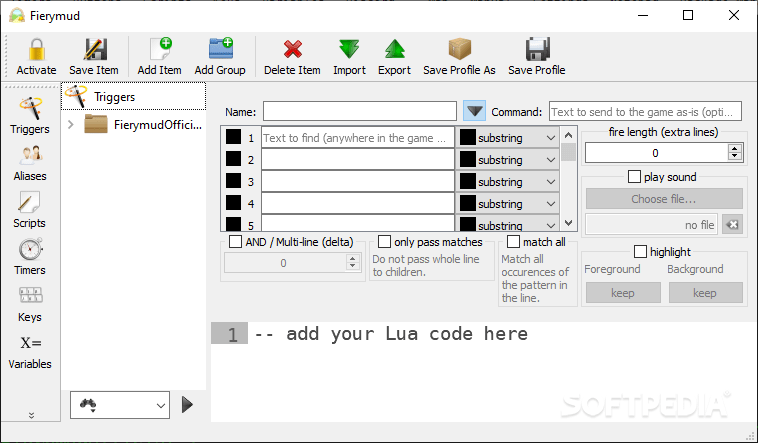Expand the sidebar overflow double chevron
This screenshot has width=758, height=443.
tap(31, 415)
